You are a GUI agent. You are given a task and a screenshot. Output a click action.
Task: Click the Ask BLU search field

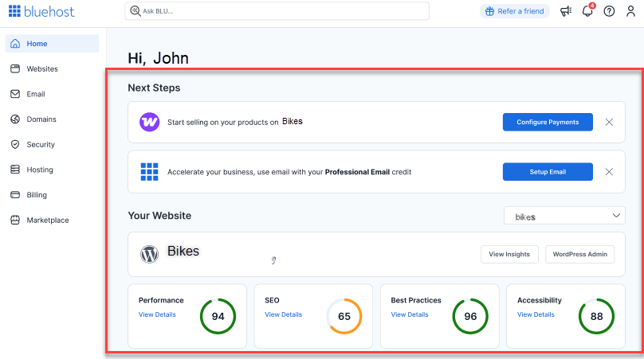[x=279, y=11]
